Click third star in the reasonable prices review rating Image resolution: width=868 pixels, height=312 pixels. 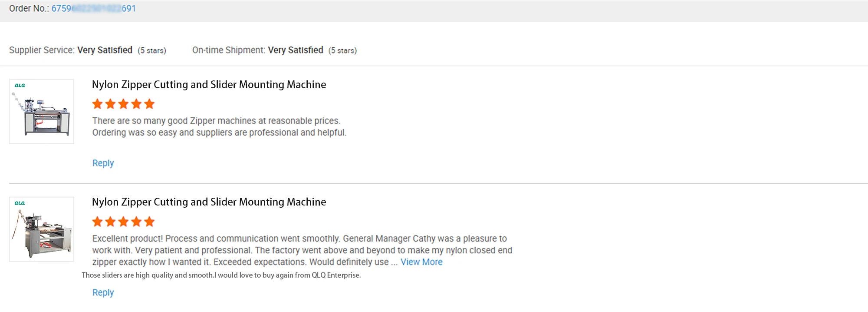pos(123,104)
